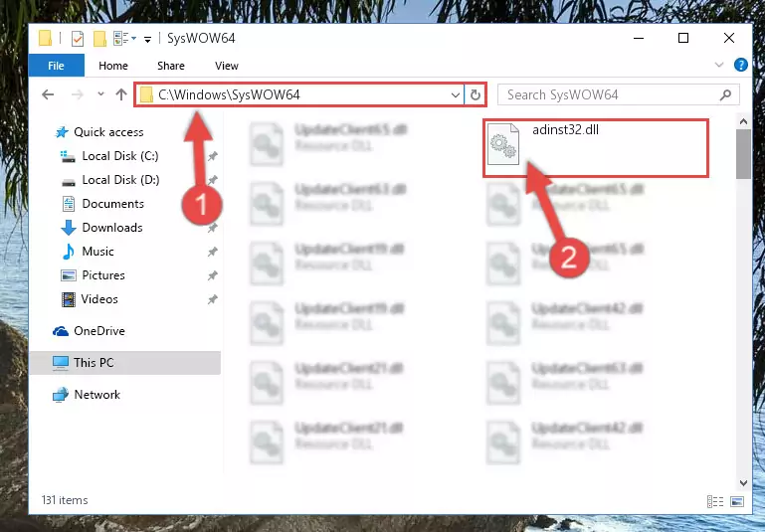The width and height of the screenshot is (765, 532).
Task: Minimize the SysWOW64 window
Action: (638, 38)
